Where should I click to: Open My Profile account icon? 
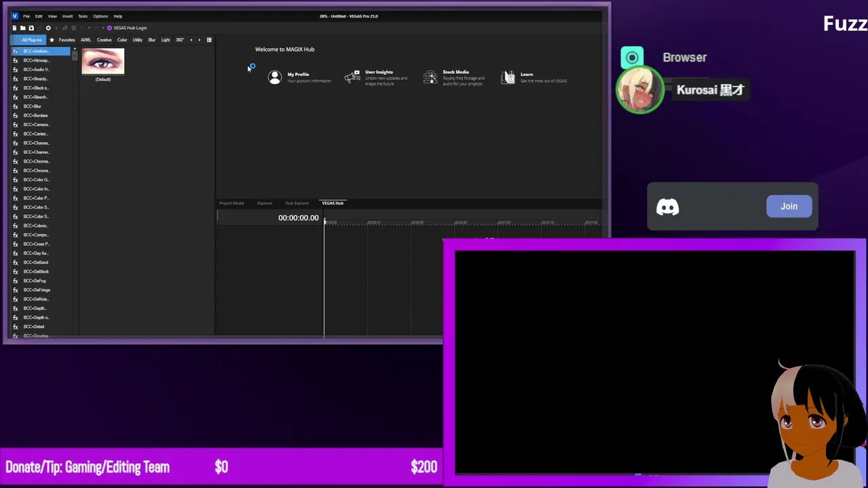(x=275, y=77)
